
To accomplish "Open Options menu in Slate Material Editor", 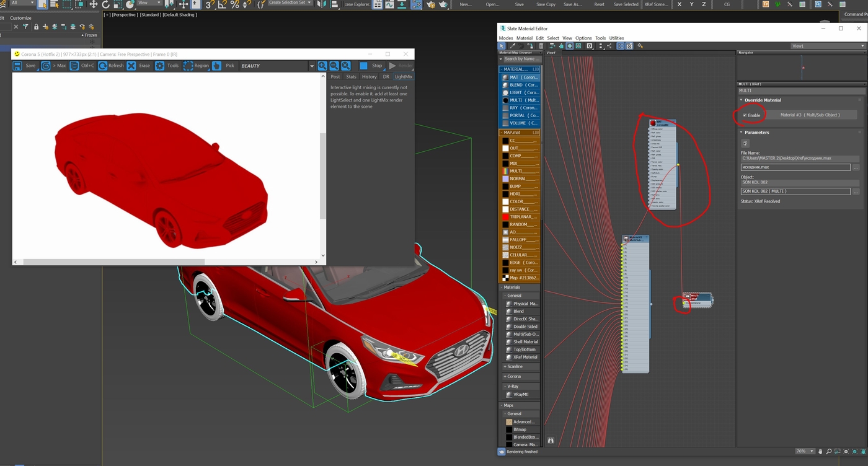I will click(x=583, y=38).
